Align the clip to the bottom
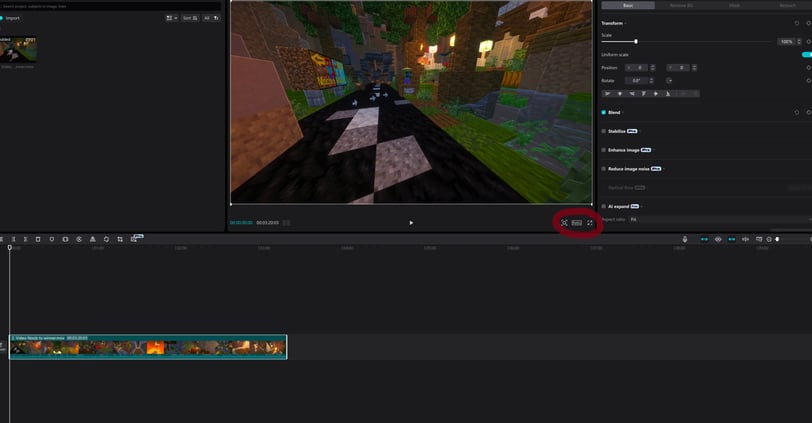812x423 pixels. (668, 94)
